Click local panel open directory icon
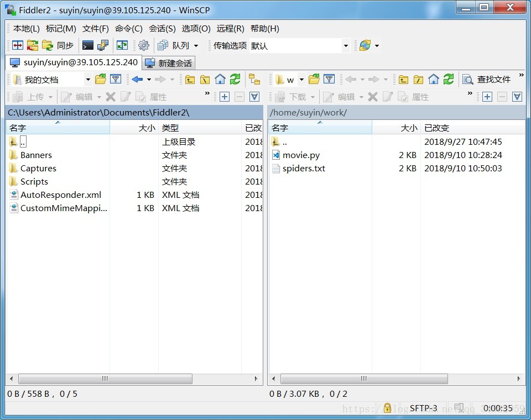531x420 pixels. point(101,79)
